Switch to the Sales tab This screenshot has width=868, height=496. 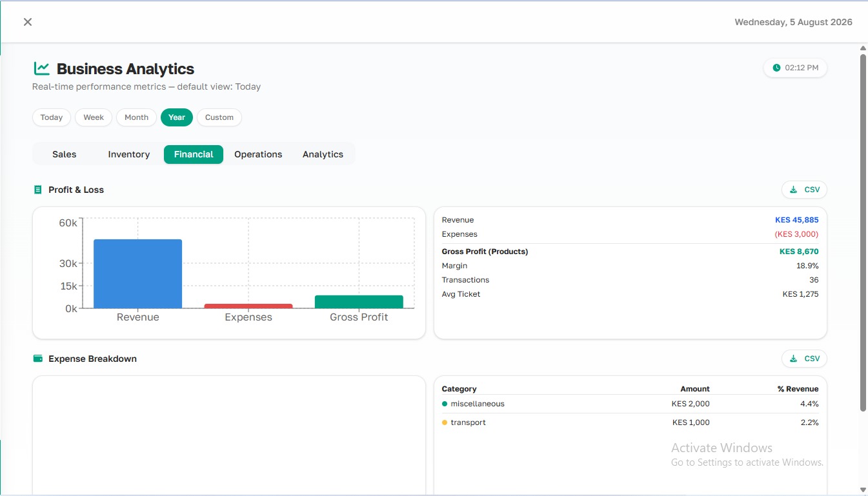coord(65,154)
